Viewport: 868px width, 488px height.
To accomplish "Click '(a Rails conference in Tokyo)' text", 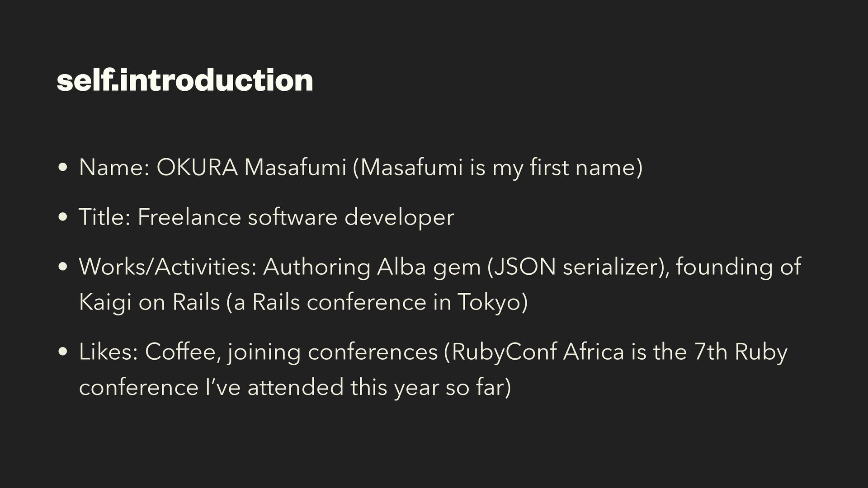I will [x=377, y=302].
